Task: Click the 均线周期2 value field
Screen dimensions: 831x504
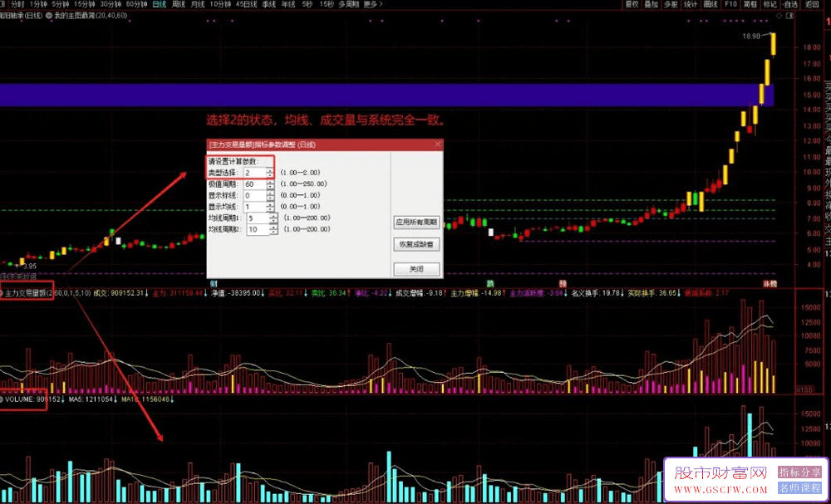Action: (x=258, y=229)
